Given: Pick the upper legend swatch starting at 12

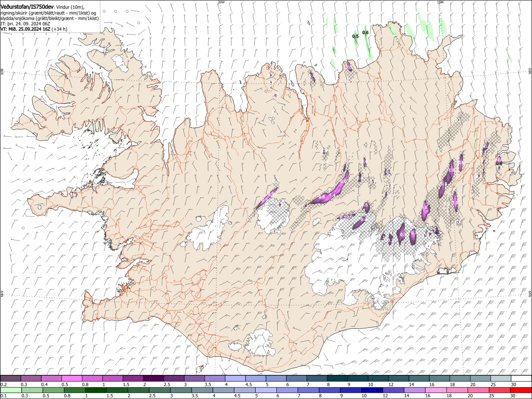Looking at the screenshot, I should tap(398, 379).
